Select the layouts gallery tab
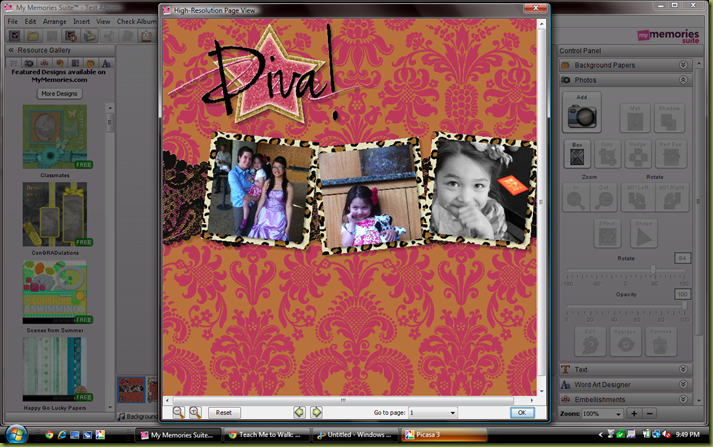This screenshot has height=447, width=713. pos(75,63)
